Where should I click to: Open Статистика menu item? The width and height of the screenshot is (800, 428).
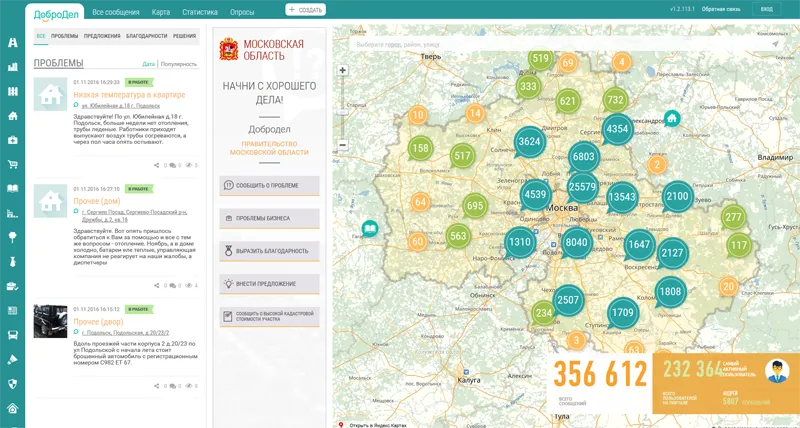point(200,12)
